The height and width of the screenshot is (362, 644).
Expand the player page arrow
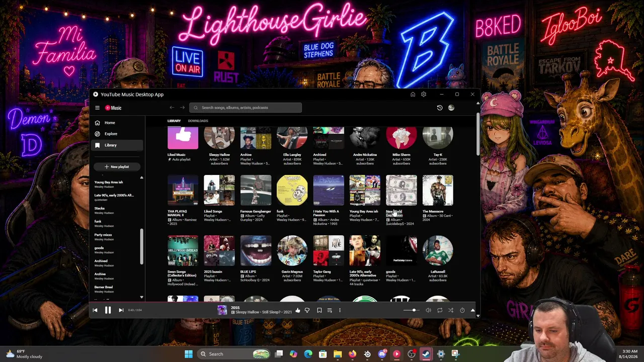click(x=472, y=310)
